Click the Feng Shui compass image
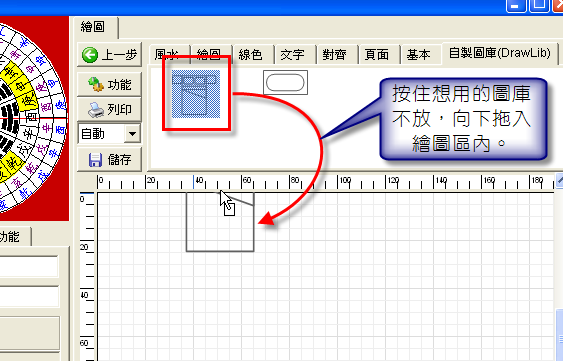The image size is (563, 361). click(33, 118)
